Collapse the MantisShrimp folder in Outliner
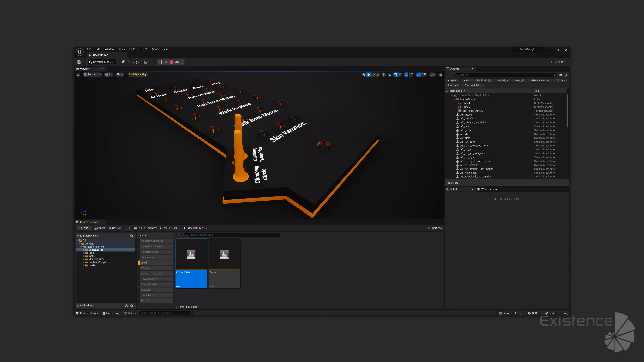 pyautogui.click(x=454, y=99)
